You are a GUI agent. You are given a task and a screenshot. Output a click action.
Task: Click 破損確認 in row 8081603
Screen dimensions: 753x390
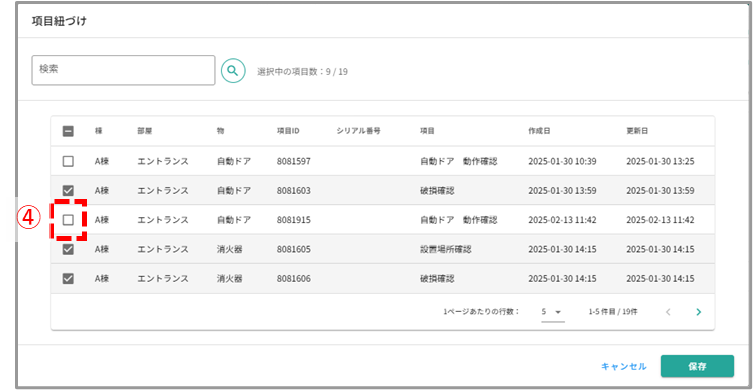coord(437,191)
